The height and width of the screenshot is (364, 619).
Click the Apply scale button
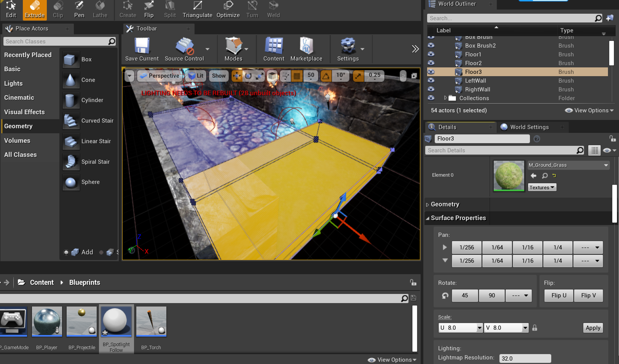click(593, 328)
